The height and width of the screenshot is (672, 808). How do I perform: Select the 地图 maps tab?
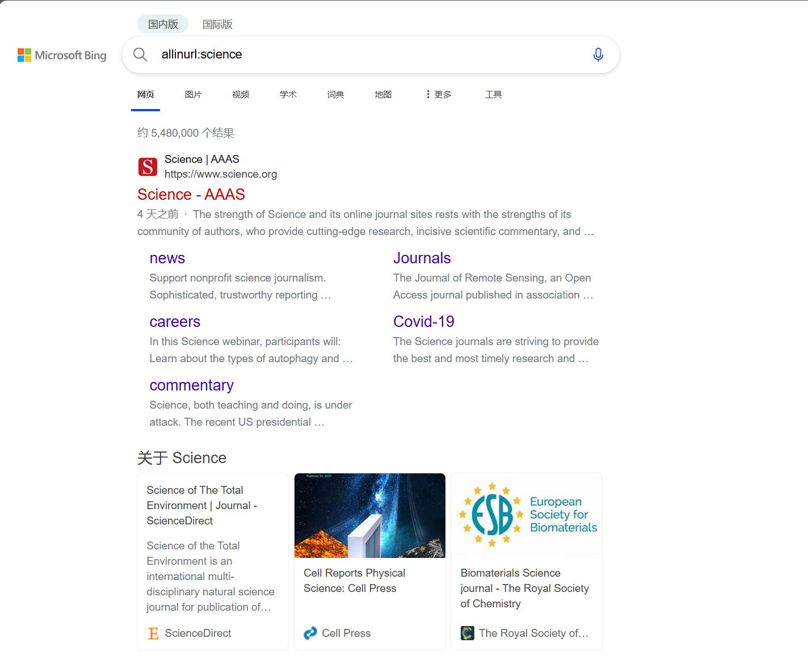click(383, 94)
